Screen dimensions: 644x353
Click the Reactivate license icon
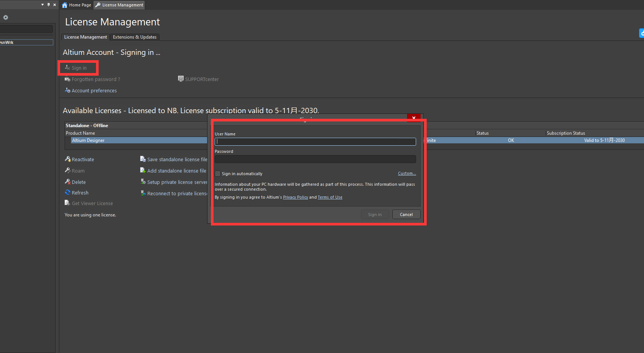click(68, 159)
